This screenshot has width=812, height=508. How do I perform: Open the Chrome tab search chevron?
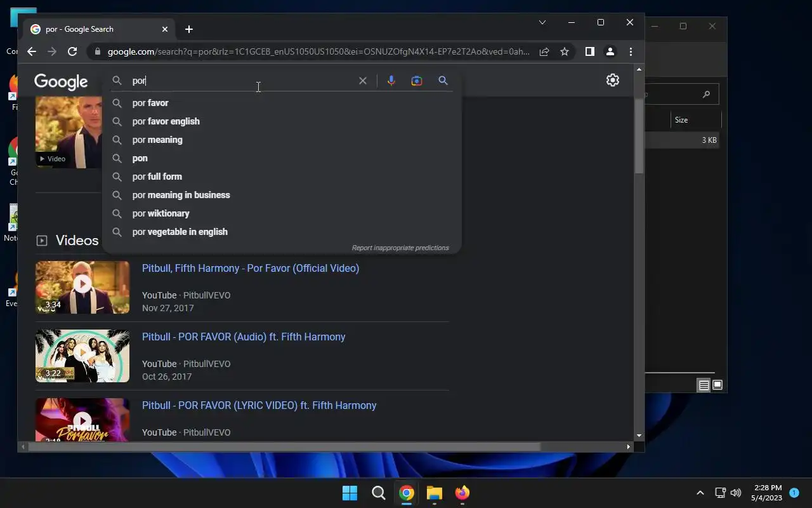coord(542,22)
